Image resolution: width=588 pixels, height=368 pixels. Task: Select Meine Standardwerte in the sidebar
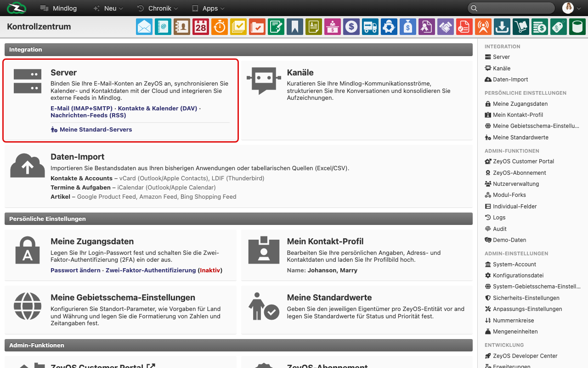516,138
